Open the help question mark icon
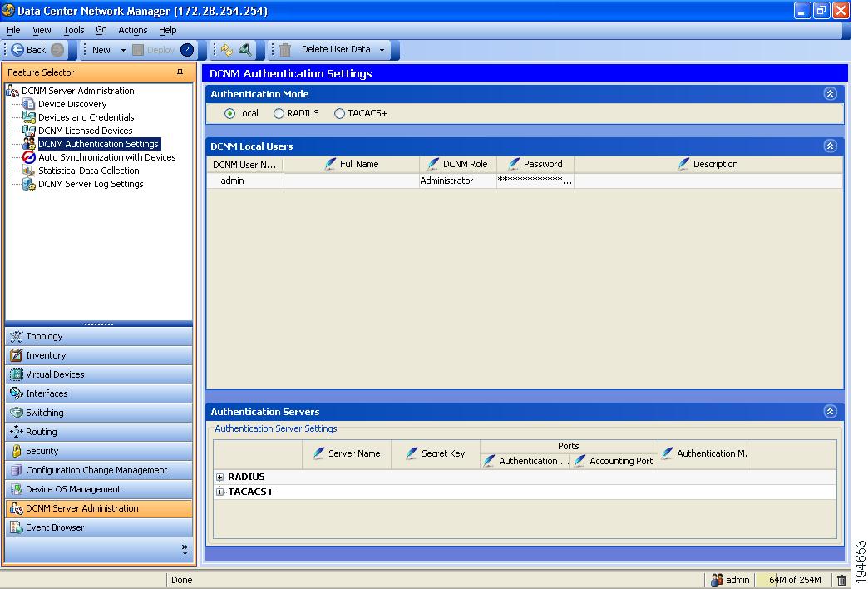This screenshot has width=868, height=589. pos(187,50)
